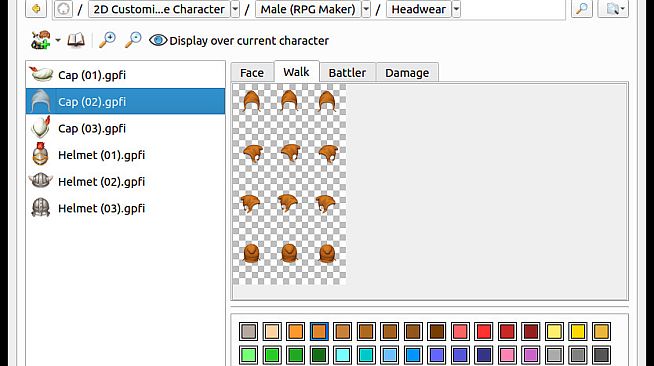
Task: Select Helmet (02).gpfi in the list
Action: coord(125,181)
